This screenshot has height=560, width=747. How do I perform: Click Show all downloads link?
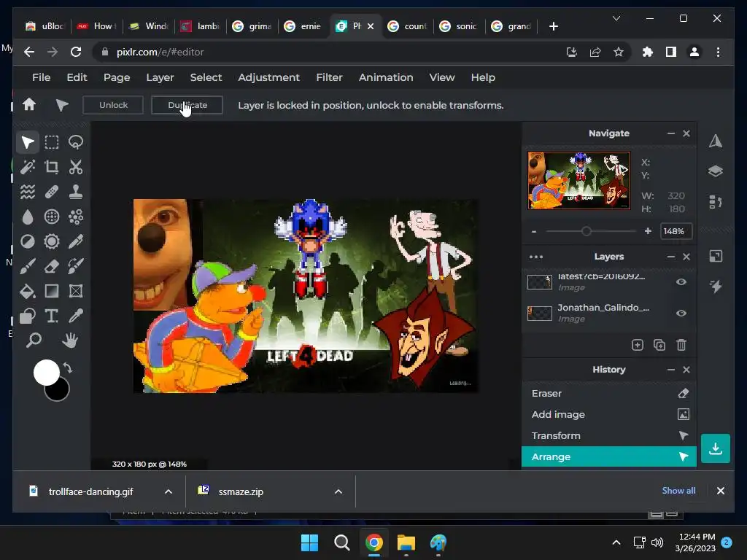(678, 491)
